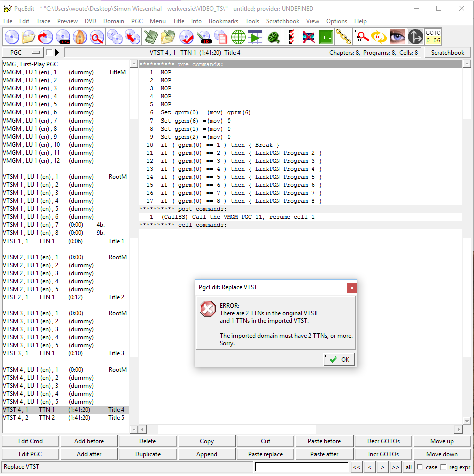
Task: Click the Edit PGC button
Action: pyautogui.click(x=30, y=454)
